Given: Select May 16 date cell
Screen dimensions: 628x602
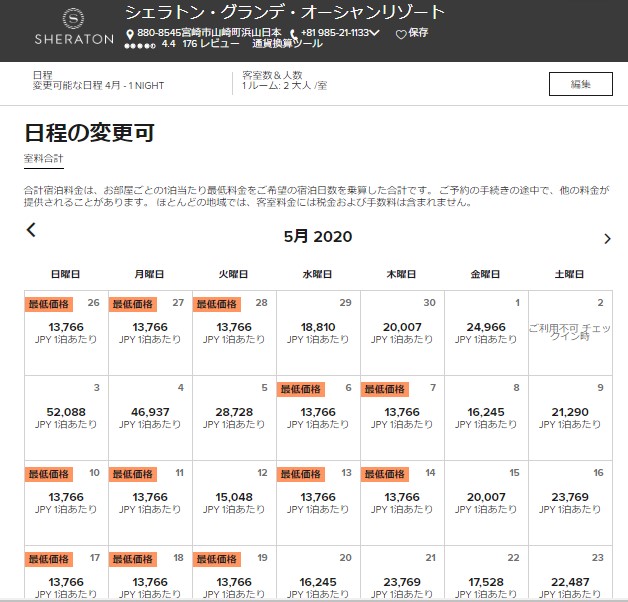Looking at the screenshot, I should (x=570, y=503).
